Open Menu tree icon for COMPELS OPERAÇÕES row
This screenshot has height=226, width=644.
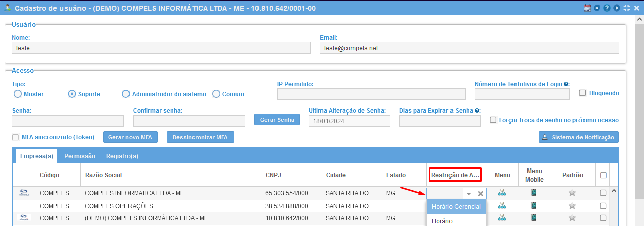pyautogui.click(x=502, y=205)
